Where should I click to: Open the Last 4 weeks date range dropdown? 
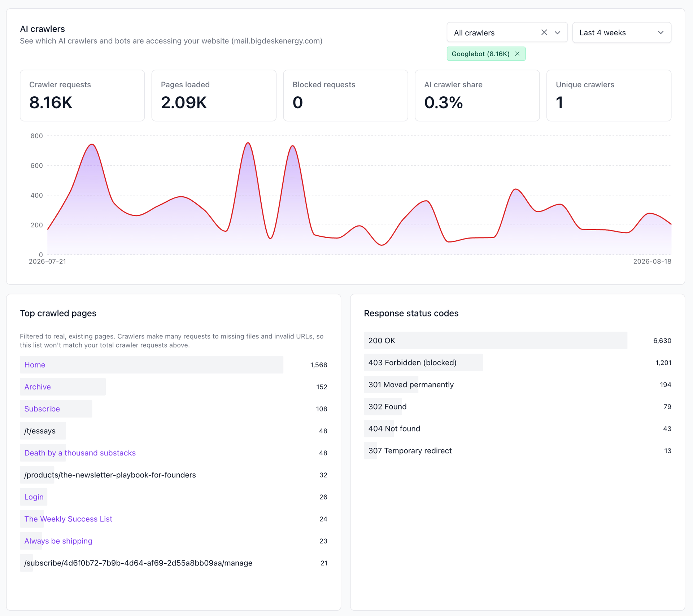[x=622, y=32]
